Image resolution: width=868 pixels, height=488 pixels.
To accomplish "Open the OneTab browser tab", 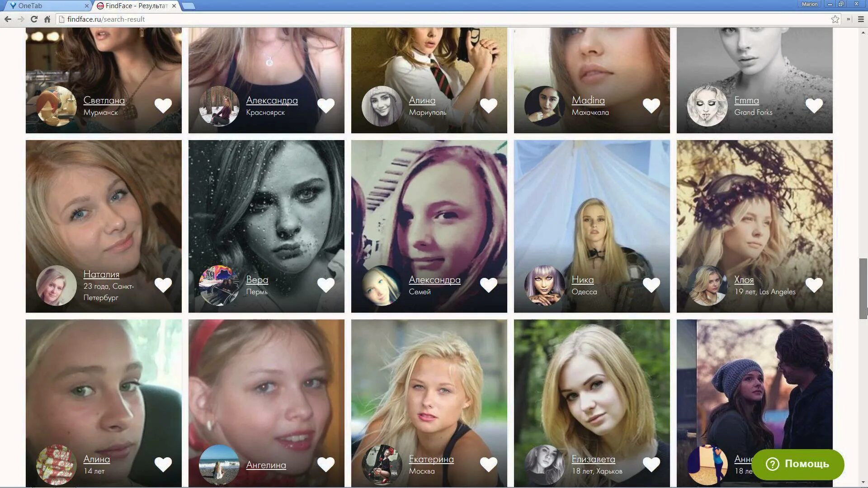I will click(x=45, y=5).
